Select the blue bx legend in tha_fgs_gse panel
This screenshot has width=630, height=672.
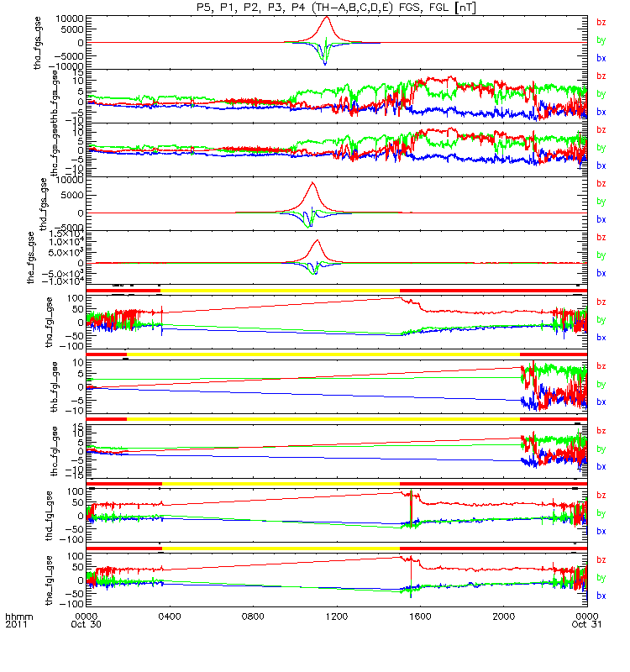click(x=601, y=58)
